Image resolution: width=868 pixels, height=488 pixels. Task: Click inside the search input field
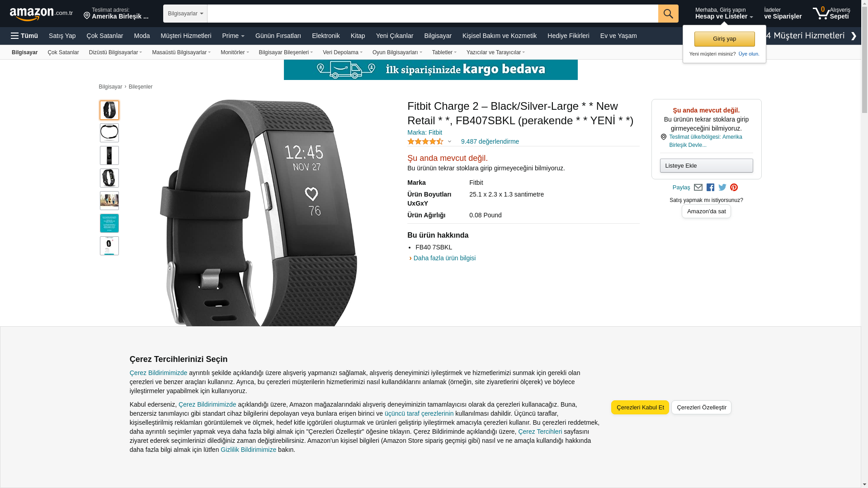coord(433,14)
